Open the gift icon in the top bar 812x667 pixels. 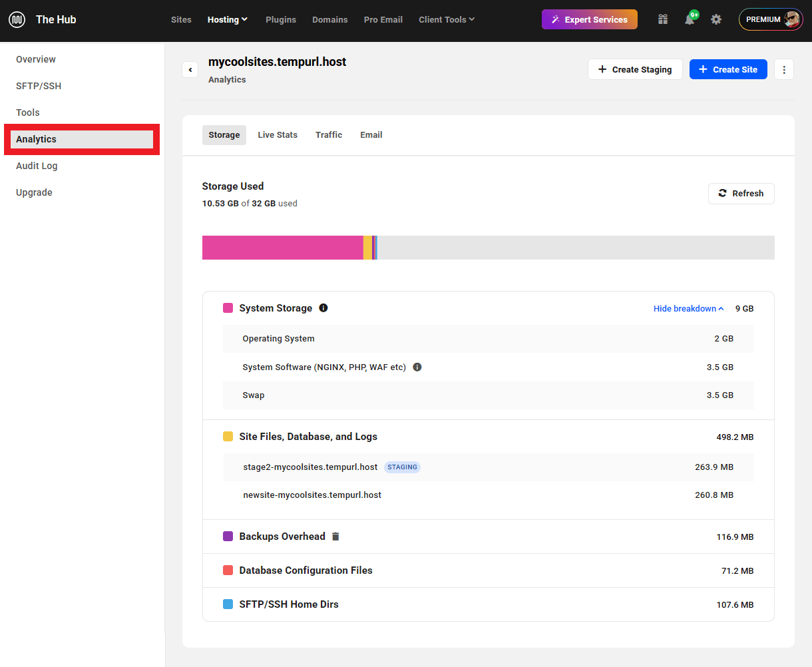[x=663, y=19]
